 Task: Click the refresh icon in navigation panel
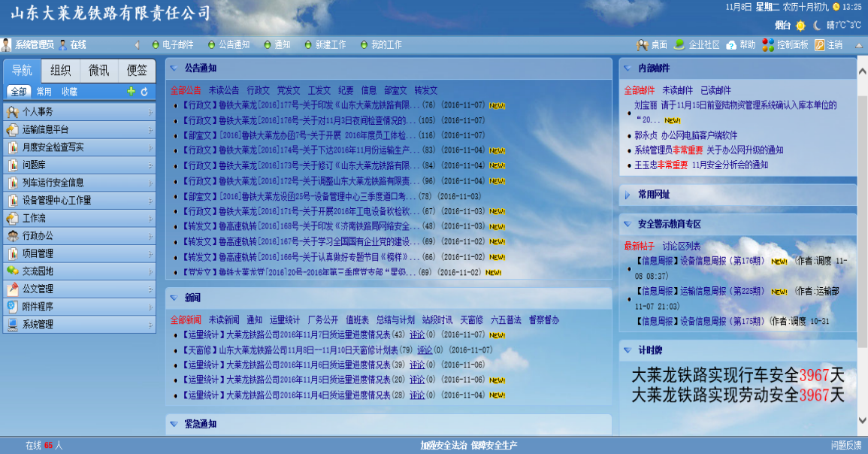[x=144, y=92]
